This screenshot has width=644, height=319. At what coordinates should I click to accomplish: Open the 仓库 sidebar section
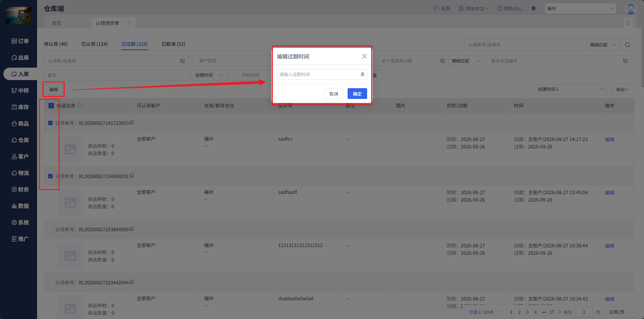20,140
